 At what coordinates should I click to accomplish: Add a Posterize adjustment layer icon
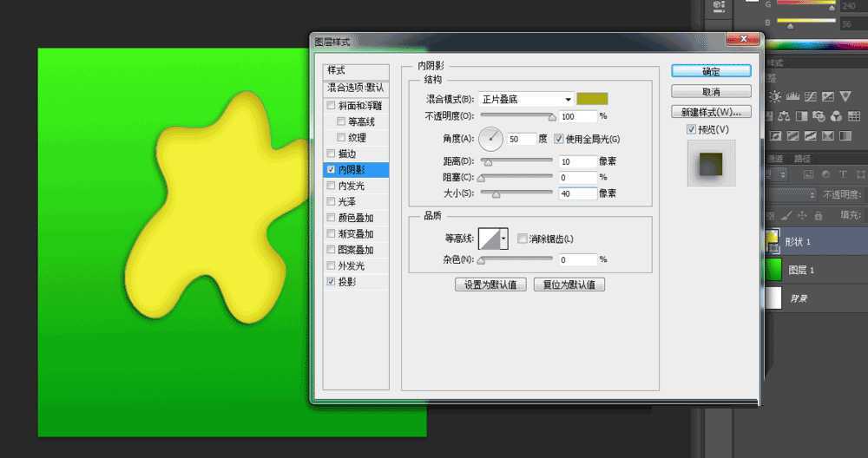pyautogui.click(x=792, y=136)
